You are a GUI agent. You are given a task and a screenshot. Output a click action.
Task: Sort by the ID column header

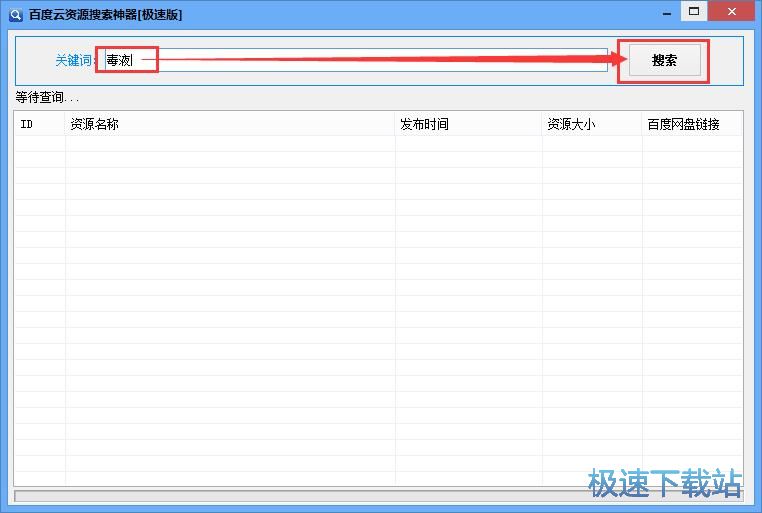click(40, 124)
